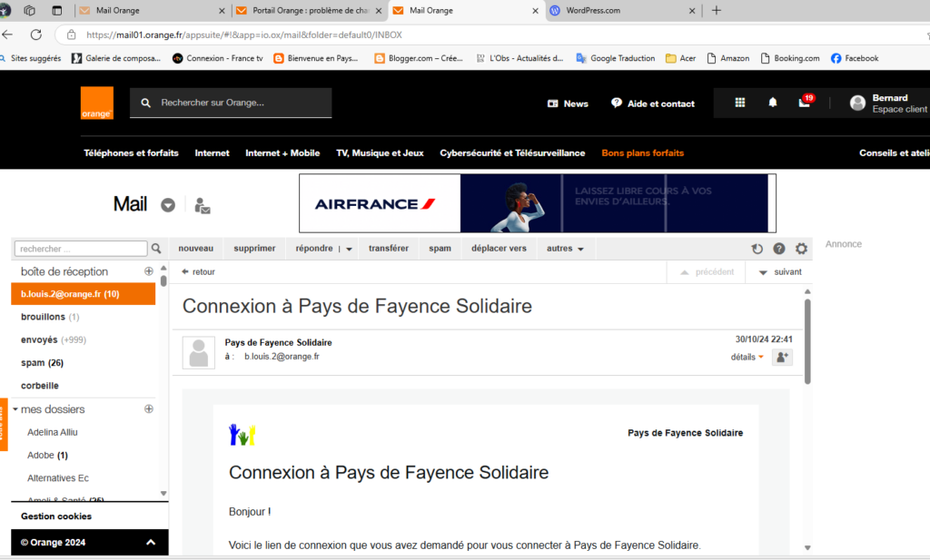Add sender to contacts icon
The width and height of the screenshot is (930, 560).
coord(782,357)
